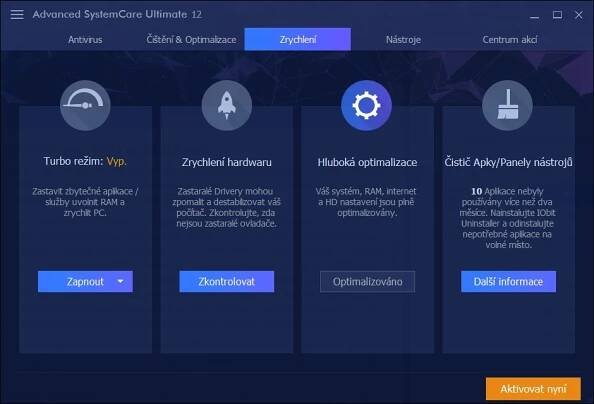Image resolution: width=594 pixels, height=404 pixels.
Task: Click the Další informace button
Action: click(x=508, y=282)
